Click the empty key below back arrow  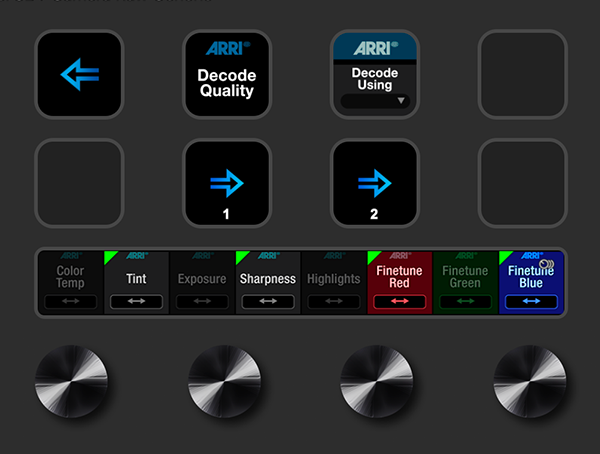pyautogui.click(x=79, y=183)
